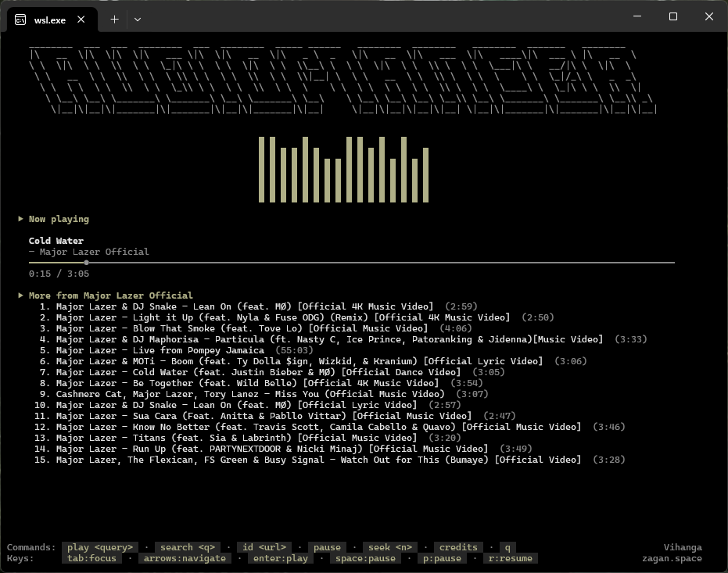Click '– Major Lazer Official' artist line
728x573 pixels.
tap(88, 252)
